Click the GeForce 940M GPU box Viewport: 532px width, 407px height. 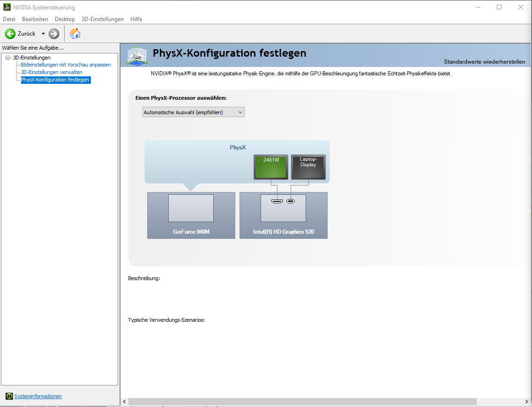click(191, 215)
